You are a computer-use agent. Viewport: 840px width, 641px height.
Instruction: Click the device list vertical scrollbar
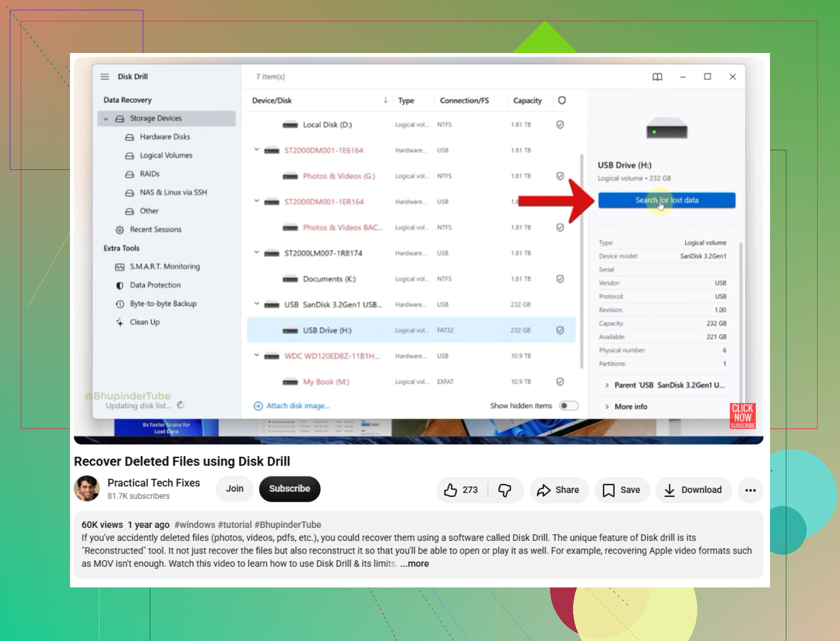point(582,261)
